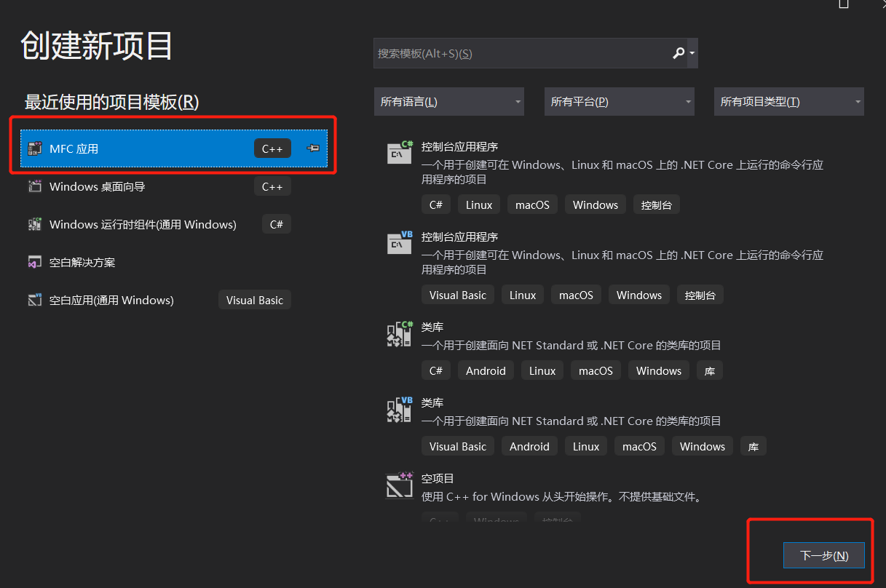The width and height of the screenshot is (886, 588).
Task: Click the C# 控制台应用程序 icon
Action: coord(400,152)
